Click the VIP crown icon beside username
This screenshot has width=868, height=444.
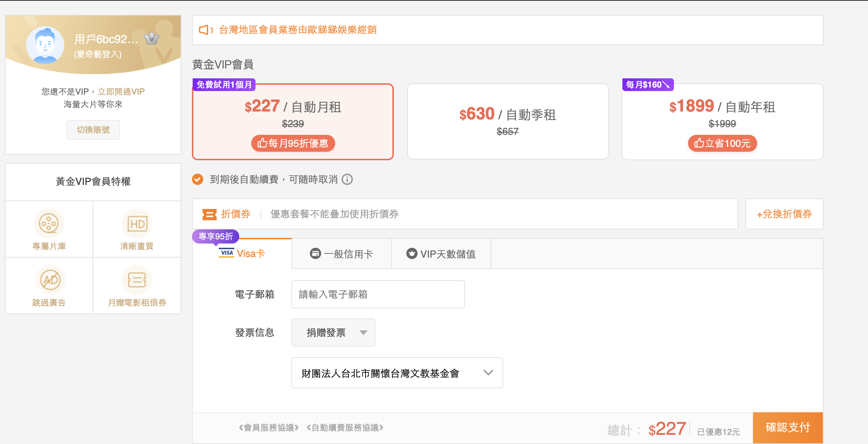tap(152, 38)
